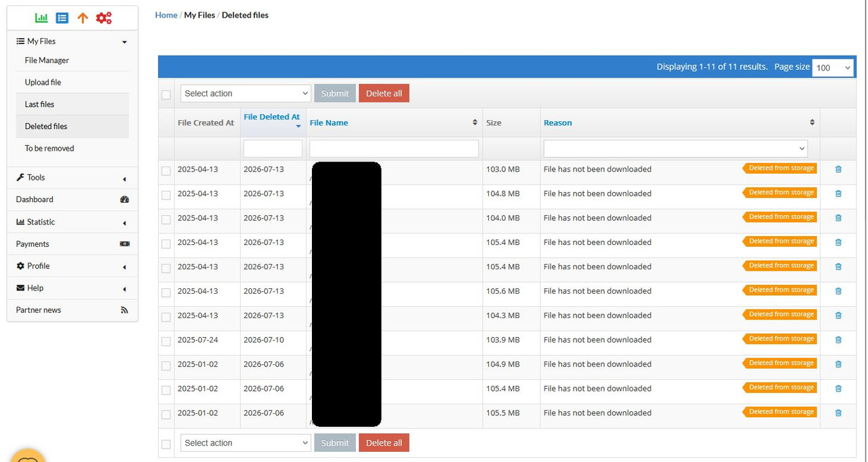Open the red gears settings icon

104,18
